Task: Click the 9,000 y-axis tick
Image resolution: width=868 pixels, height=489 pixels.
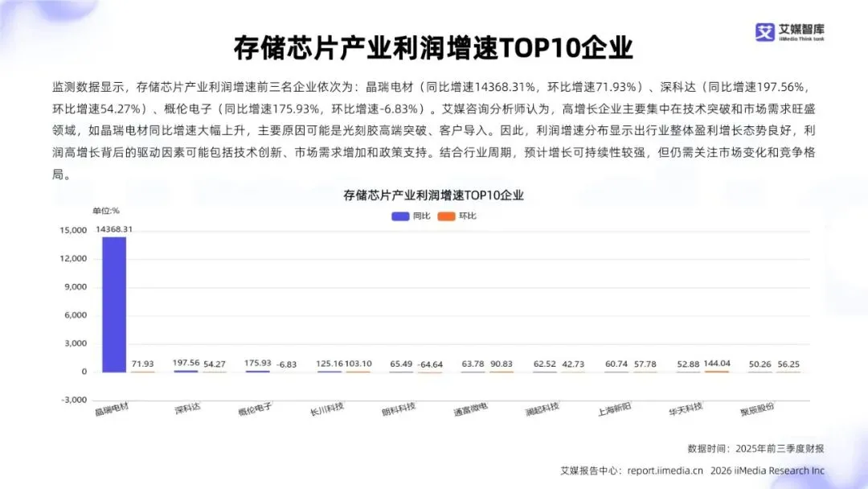Action: tap(76, 287)
